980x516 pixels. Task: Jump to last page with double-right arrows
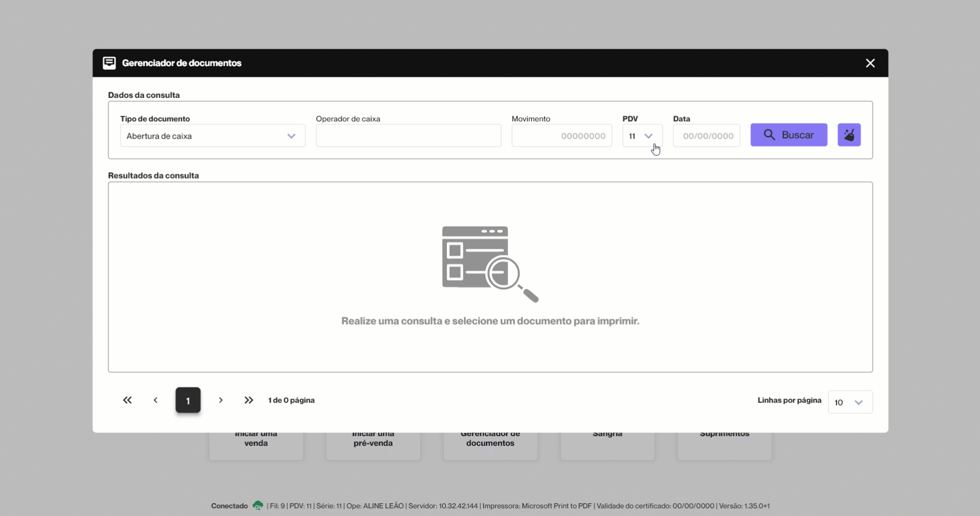(249, 400)
